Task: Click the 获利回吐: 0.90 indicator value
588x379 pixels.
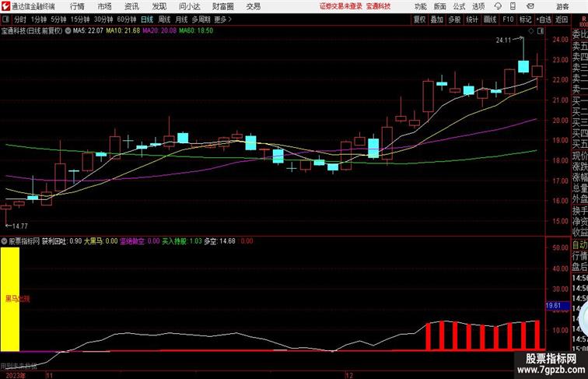Action: 61,241
